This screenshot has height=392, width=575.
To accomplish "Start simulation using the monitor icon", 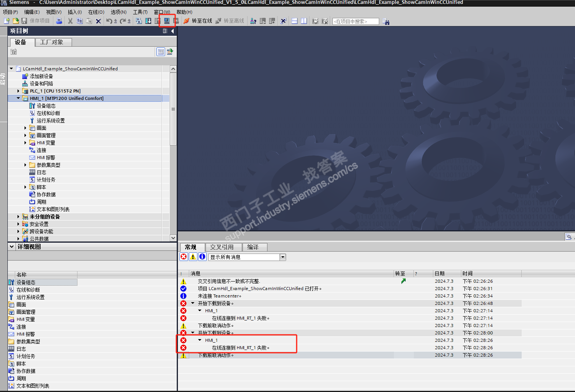I will click(167, 21).
